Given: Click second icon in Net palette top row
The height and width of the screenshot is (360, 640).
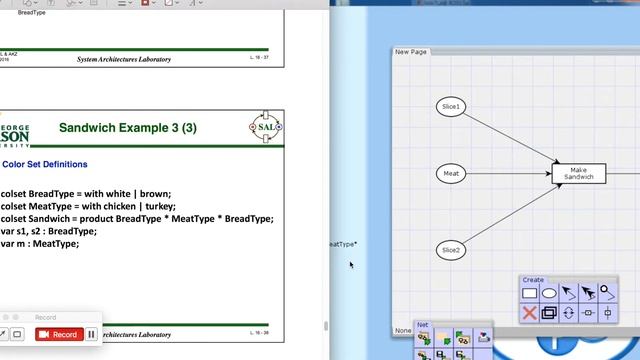Looking at the screenshot, I should 444,338.
